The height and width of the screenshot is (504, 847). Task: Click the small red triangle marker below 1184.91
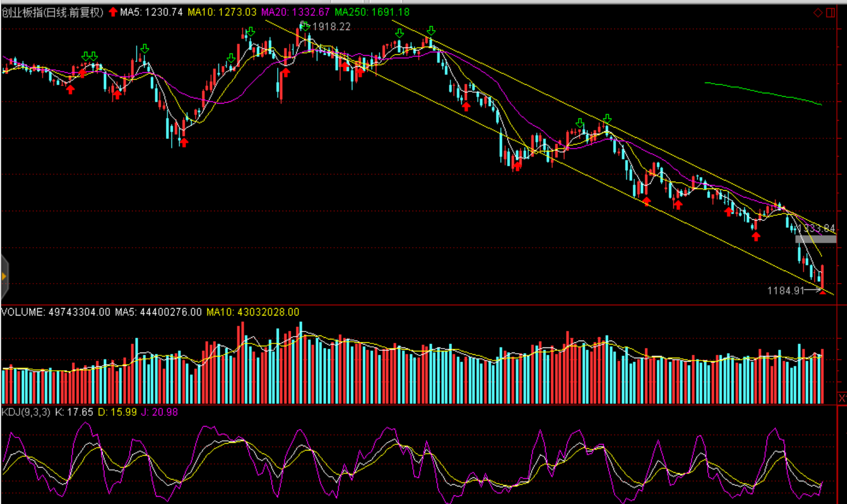(x=822, y=292)
